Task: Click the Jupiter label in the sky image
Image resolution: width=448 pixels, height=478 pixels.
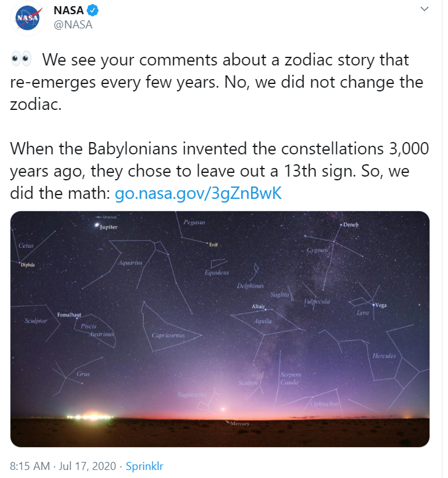Action: (108, 227)
